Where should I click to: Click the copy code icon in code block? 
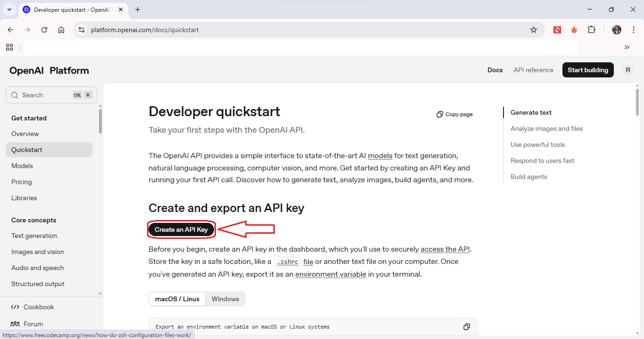point(466,327)
